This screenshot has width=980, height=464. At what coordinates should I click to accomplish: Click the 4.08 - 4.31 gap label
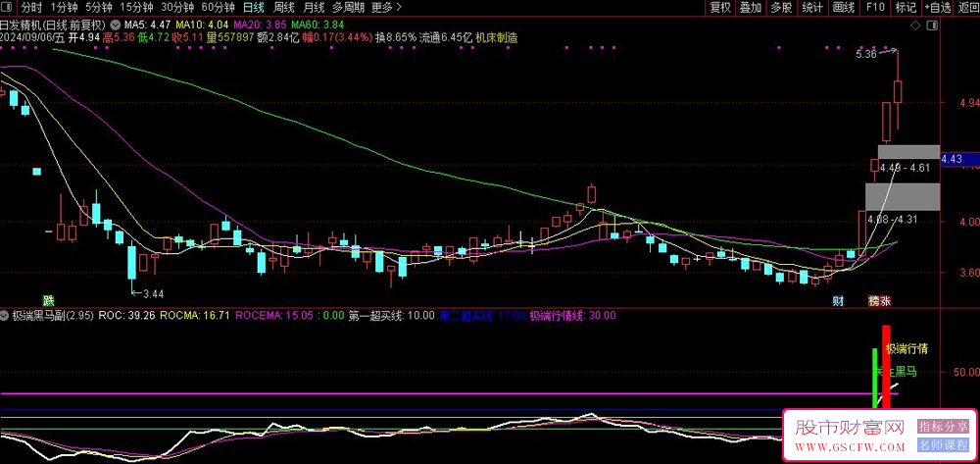[x=893, y=219]
